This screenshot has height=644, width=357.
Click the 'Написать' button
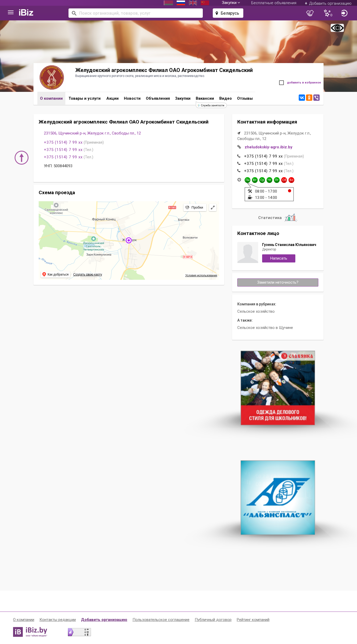[x=279, y=258]
